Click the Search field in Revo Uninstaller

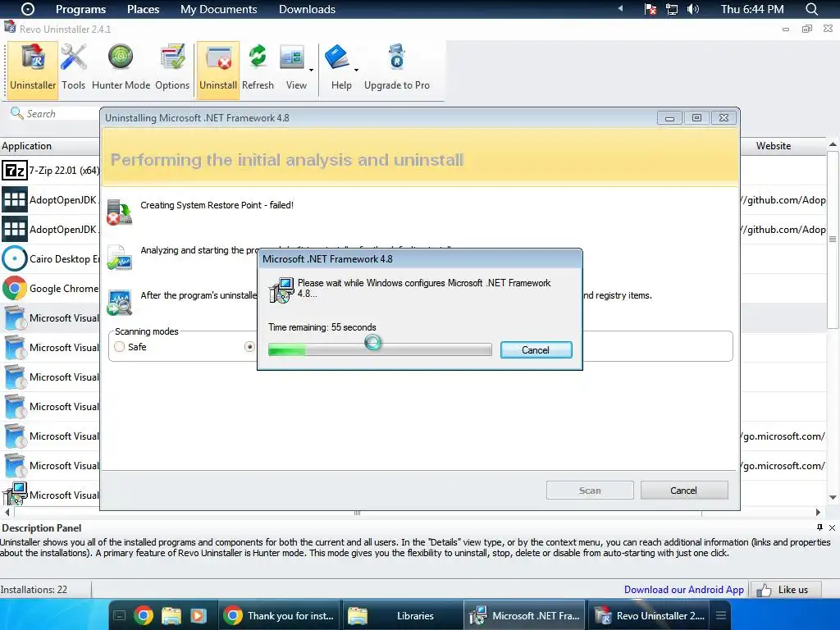[53, 113]
